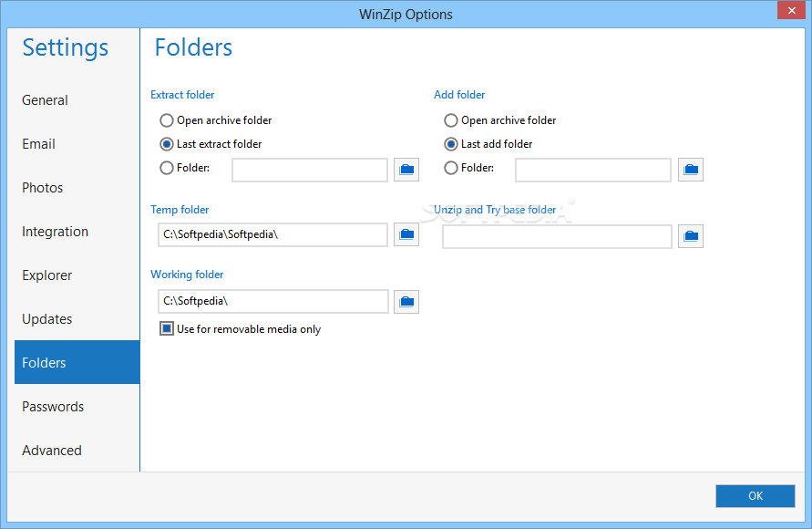The width and height of the screenshot is (812, 529).
Task: Open the Email settings page
Action: tap(77, 144)
